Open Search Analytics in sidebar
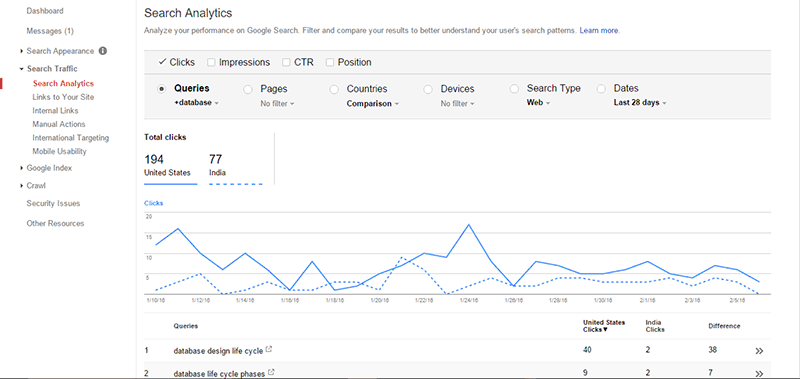Viewport: 800px width, 379px height. coord(63,84)
